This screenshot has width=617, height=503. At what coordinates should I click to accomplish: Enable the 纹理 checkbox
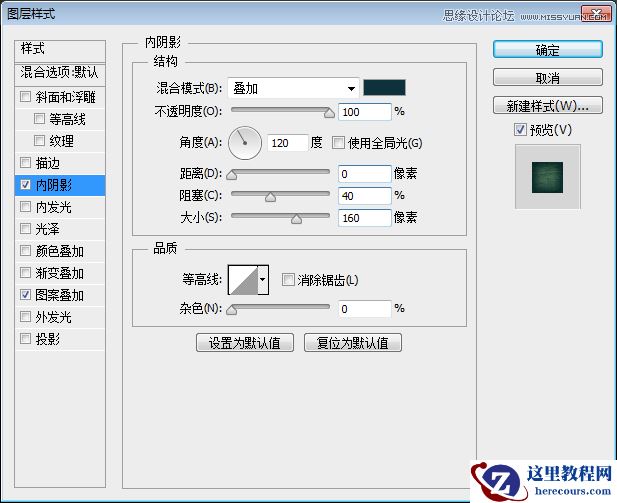(x=39, y=141)
